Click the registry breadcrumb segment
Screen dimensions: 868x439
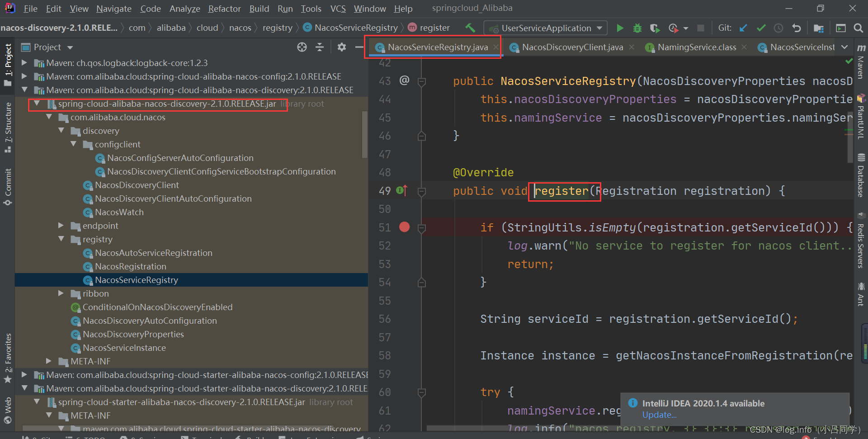coord(277,28)
